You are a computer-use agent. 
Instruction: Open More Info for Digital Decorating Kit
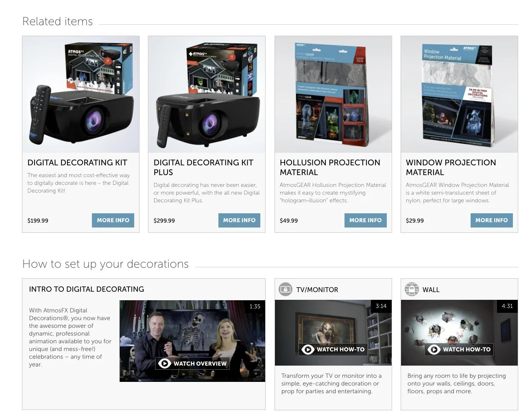pos(113,220)
